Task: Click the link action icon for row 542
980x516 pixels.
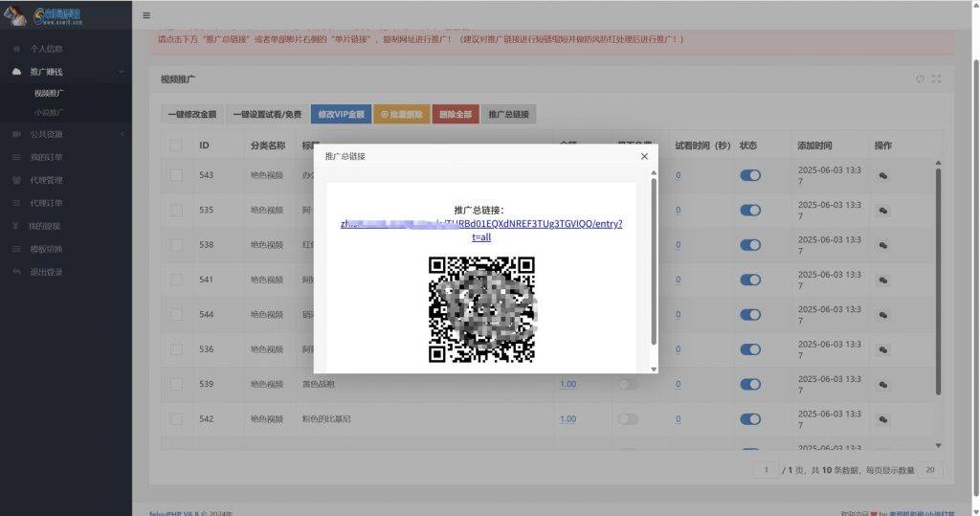Action: tap(883, 419)
